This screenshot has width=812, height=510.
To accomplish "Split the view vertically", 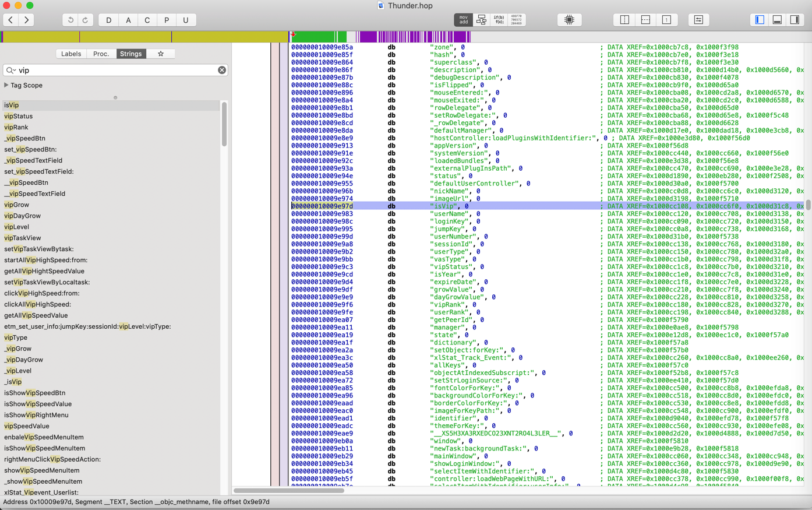I will click(x=624, y=20).
